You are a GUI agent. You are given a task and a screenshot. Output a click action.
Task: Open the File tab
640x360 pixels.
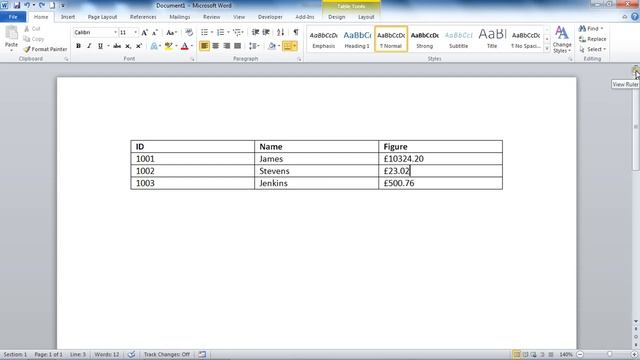(x=13, y=17)
